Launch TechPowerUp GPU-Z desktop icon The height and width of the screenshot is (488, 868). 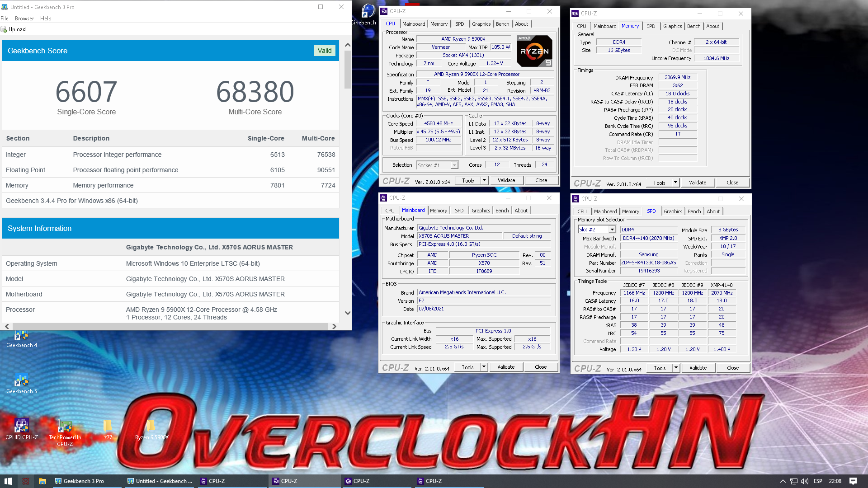65,432
